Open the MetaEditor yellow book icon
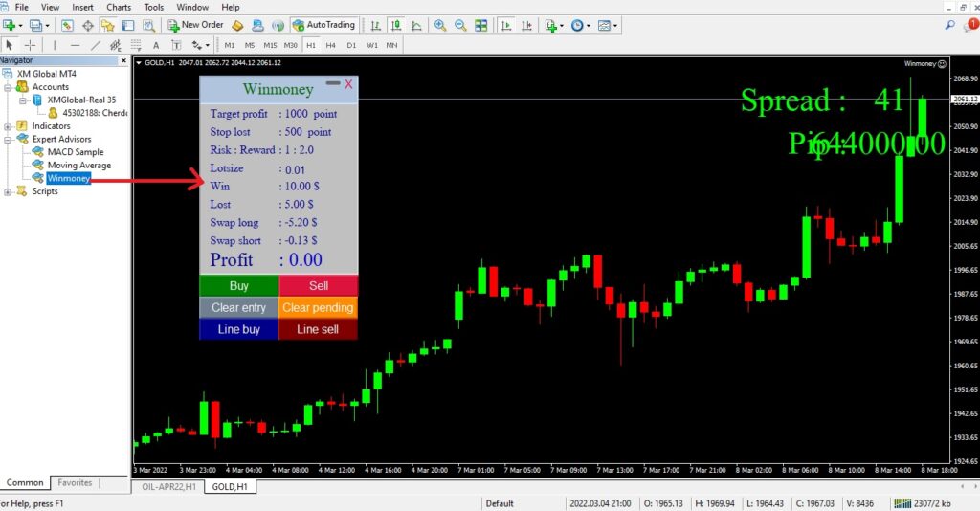The width and height of the screenshot is (980, 511). pyautogui.click(x=237, y=25)
